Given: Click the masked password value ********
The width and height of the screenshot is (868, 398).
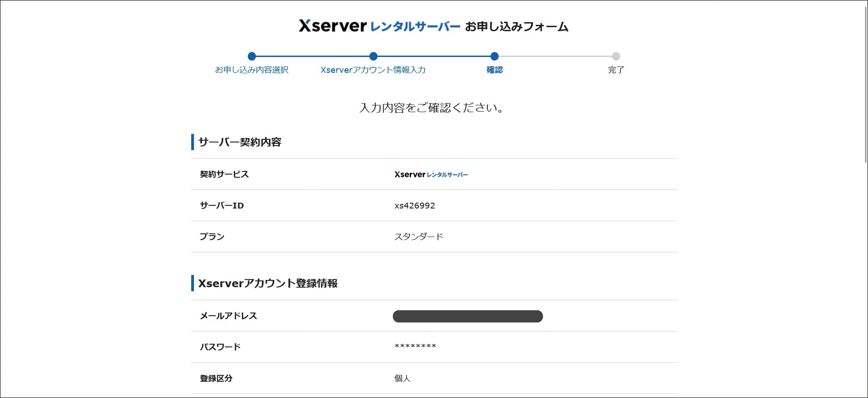Looking at the screenshot, I should tap(415, 346).
